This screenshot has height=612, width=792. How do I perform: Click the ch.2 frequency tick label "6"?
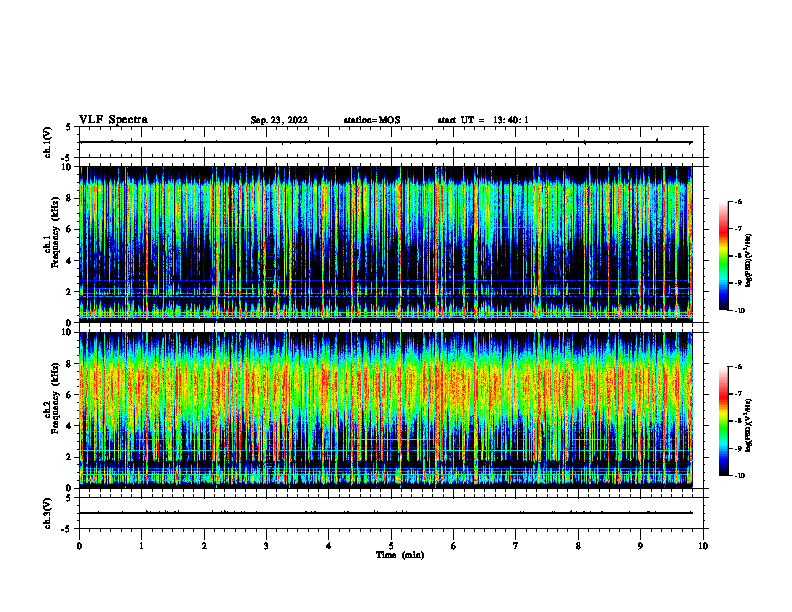(x=69, y=395)
